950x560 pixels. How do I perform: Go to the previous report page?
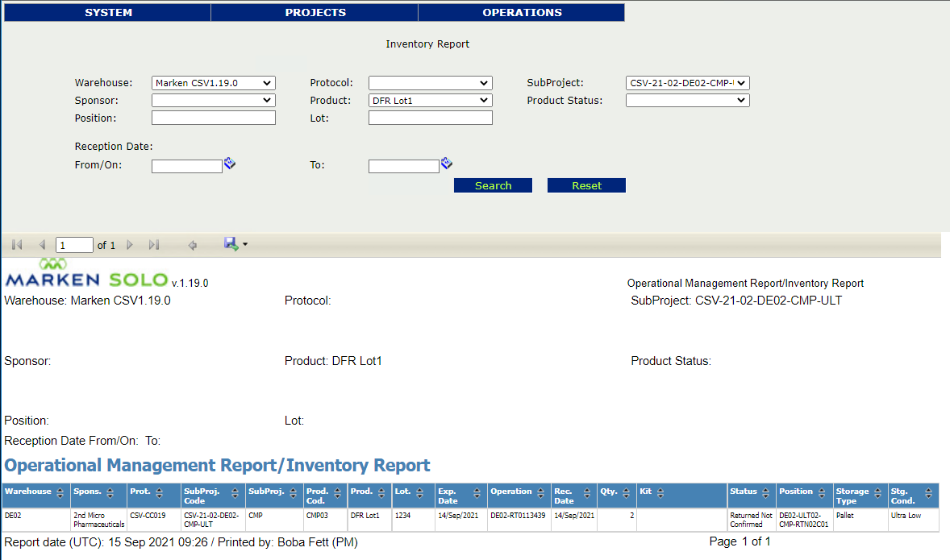tap(42, 245)
